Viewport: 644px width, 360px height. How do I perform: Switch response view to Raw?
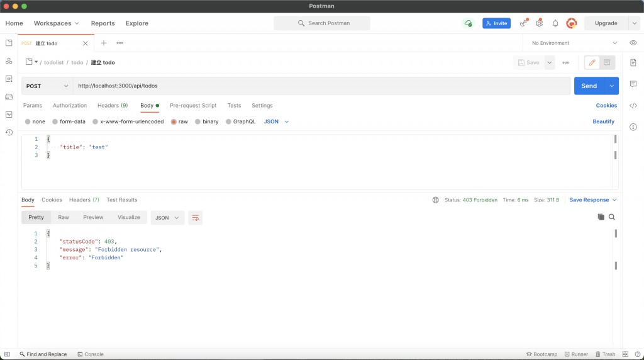click(64, 217)
